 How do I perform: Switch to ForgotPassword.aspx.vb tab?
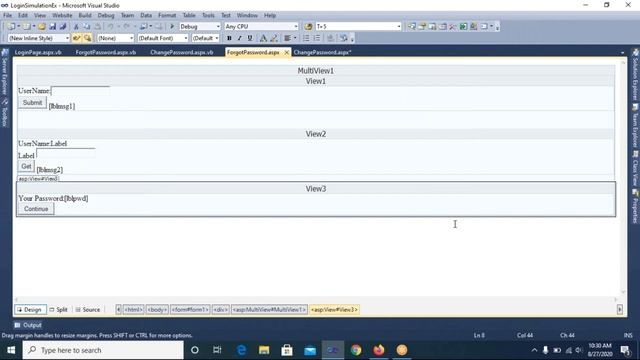click(106, 52)
